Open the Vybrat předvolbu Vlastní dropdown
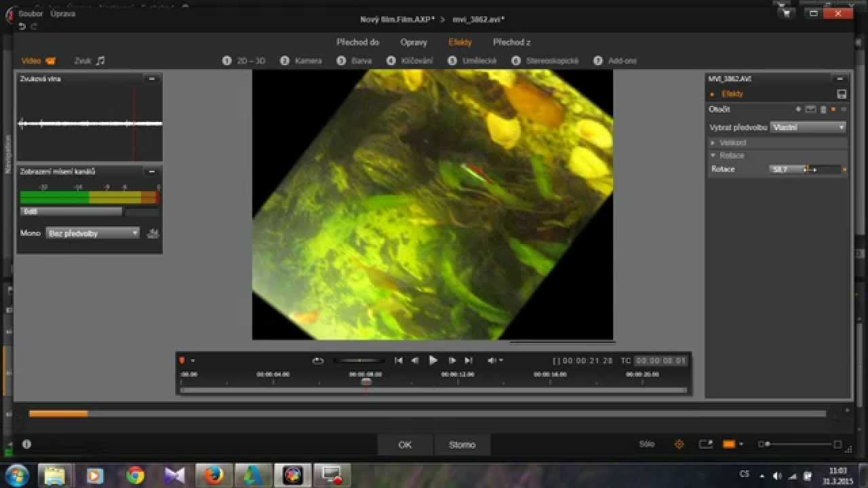This screenshot has width=868, height=488. pyautogui.click(x=808, y=127)
